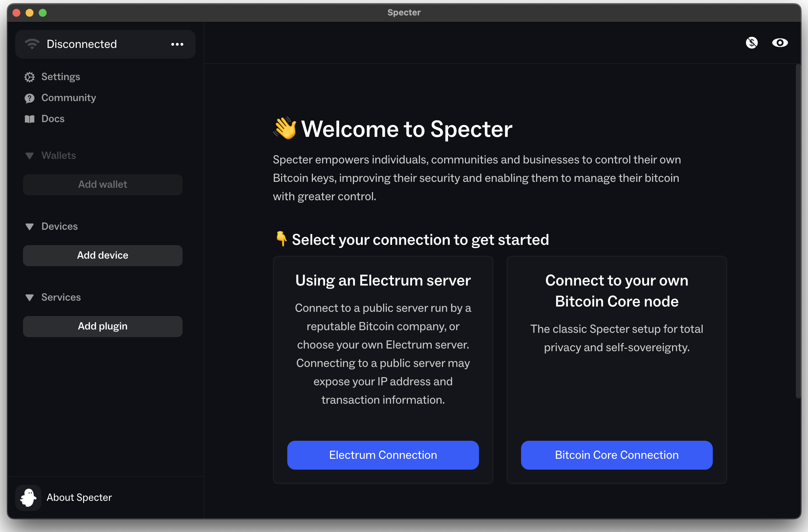This screenshot has width=808, height=532.
Task: Click the Docs book icon
Action: coord(30,119)
